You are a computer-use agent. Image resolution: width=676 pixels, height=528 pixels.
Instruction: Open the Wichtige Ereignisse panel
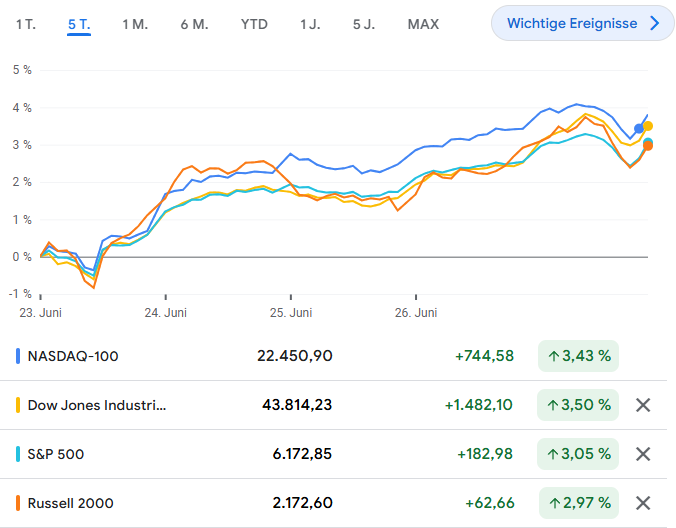583,23
